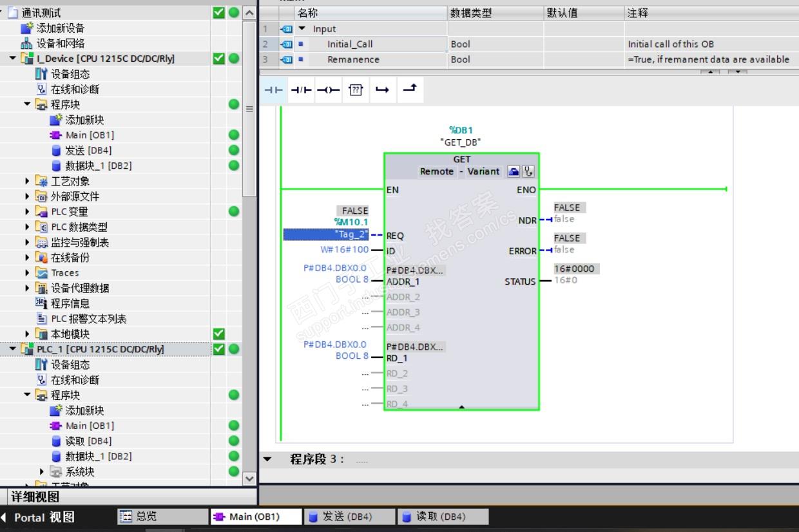This screenshot has width=799, height=532.
Task: Click green check beside 本地模块
Action: tap(219, 334)
